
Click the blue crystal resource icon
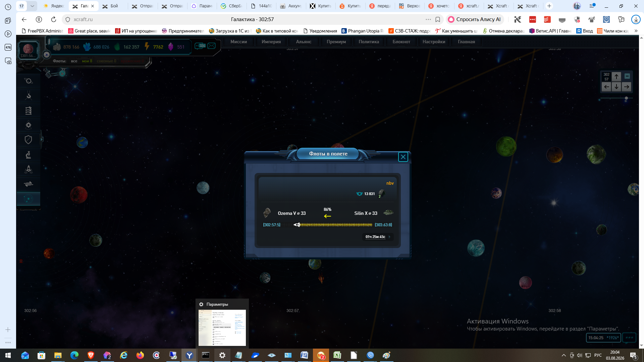click(87, 47)
